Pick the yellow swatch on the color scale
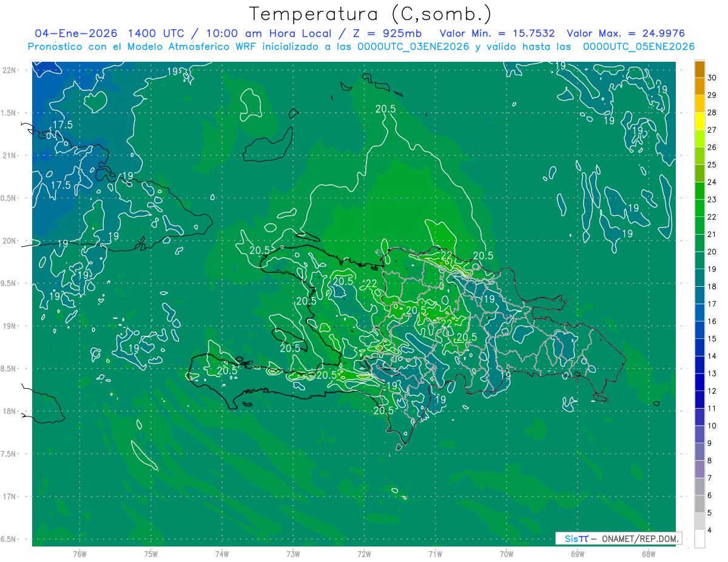This screenshot has height=562, width=728. [699, 121]
